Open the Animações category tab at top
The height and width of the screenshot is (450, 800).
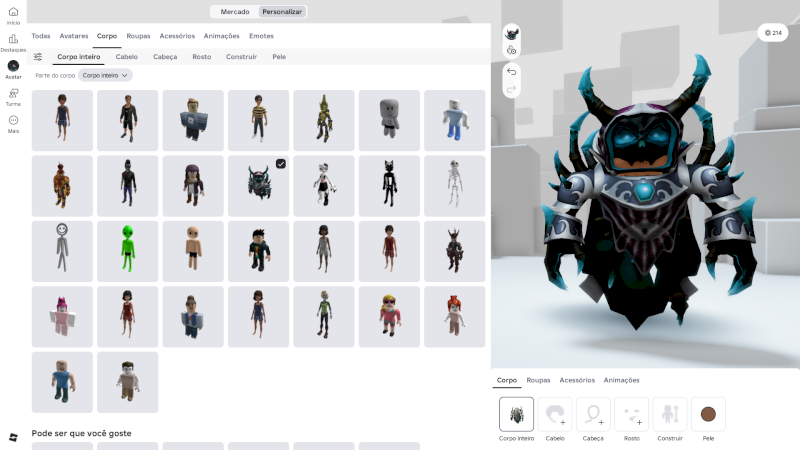click(x=221, y=36)
